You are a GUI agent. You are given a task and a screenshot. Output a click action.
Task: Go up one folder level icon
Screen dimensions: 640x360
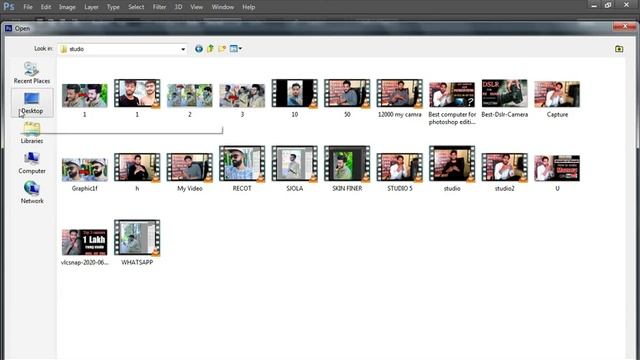pos(210,49)
